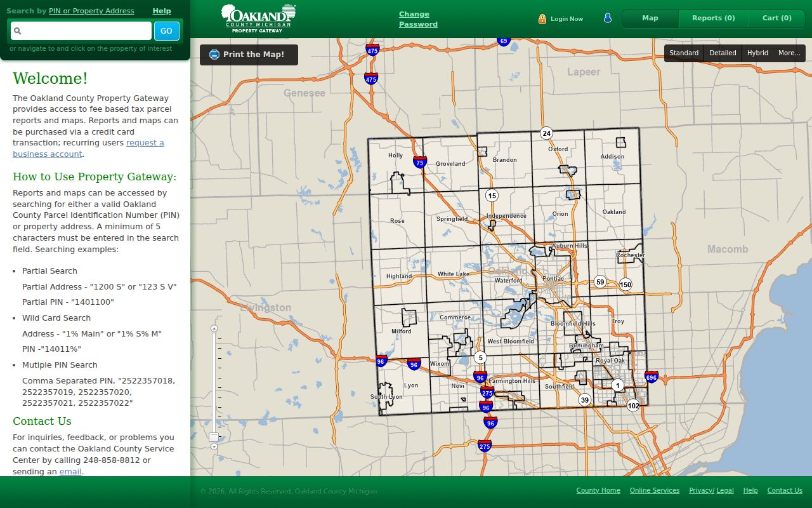Open the Privacy/ Legal footer link

[x=711, y=491]
